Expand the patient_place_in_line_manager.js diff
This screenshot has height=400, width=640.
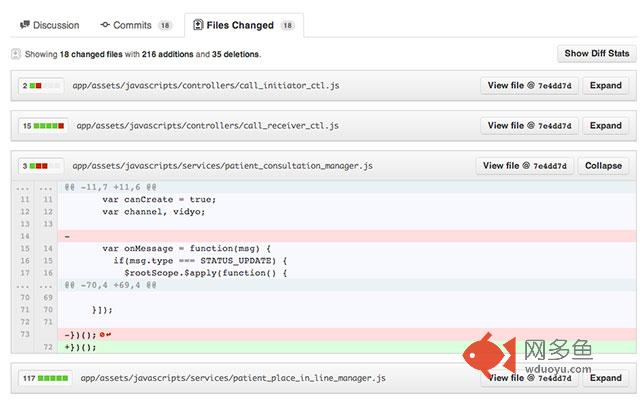605,378
